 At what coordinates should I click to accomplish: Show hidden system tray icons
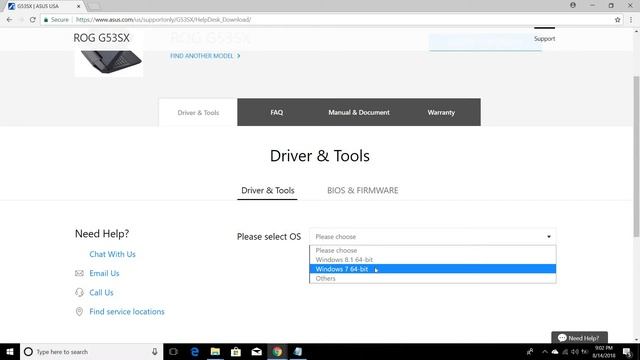[x=544, y=352]
